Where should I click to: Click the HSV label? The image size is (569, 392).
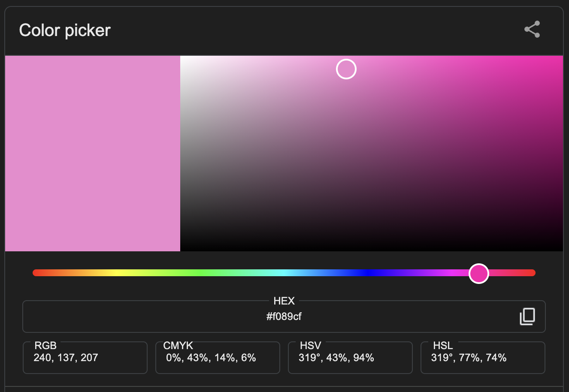pos(311,346)
